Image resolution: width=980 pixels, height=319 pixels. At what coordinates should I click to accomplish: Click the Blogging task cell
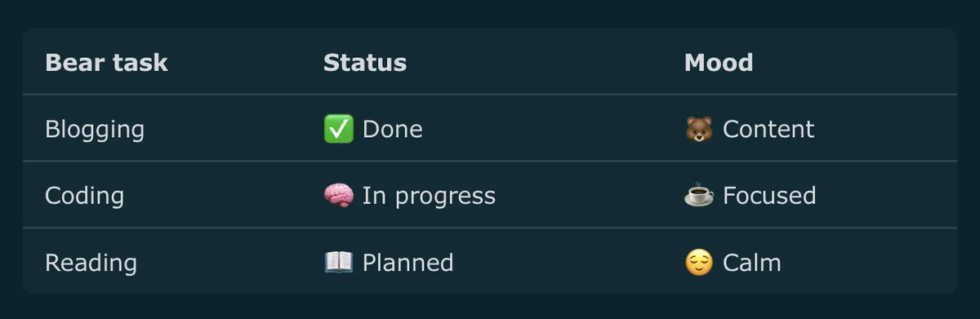[x=95, y=130]
